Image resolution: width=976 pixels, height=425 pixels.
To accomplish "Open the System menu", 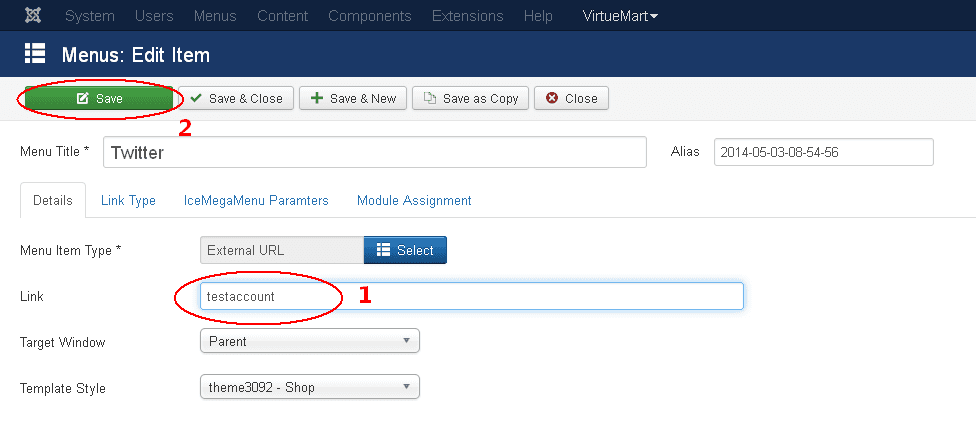I will pos(90,16).
